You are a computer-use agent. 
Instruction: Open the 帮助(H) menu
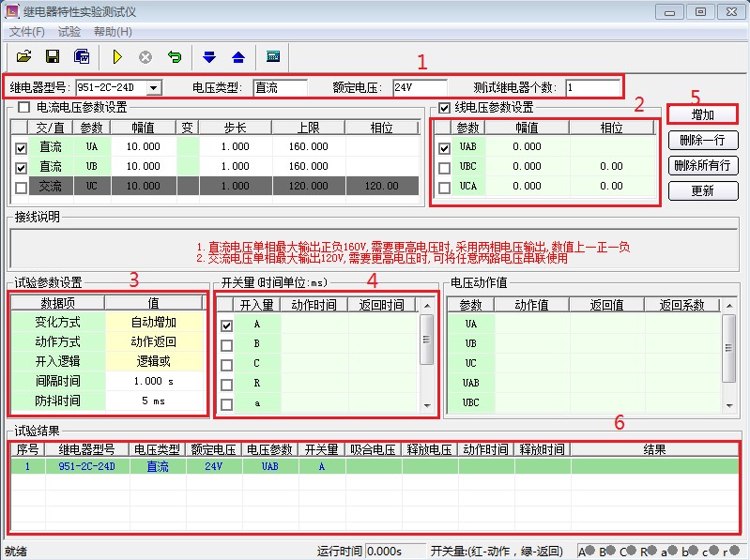pos(113,32)
